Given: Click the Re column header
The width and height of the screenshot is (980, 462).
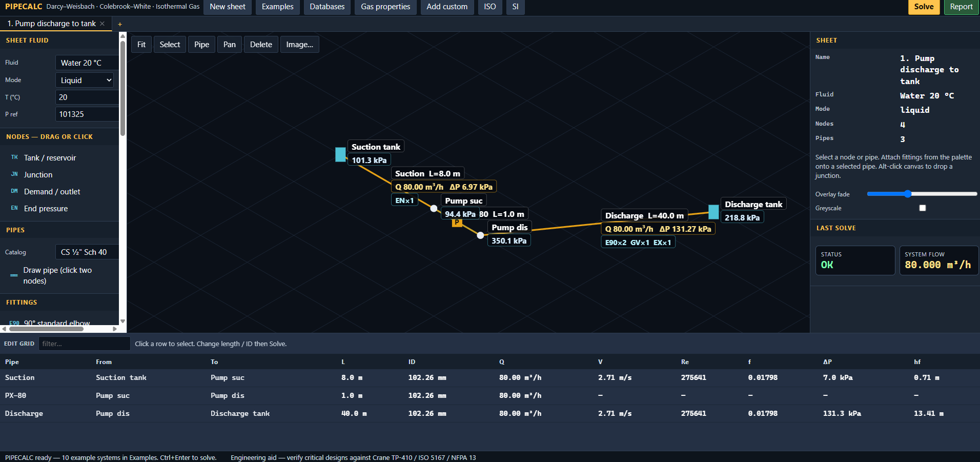Looking at the screenshot, I should coord(685,362).
